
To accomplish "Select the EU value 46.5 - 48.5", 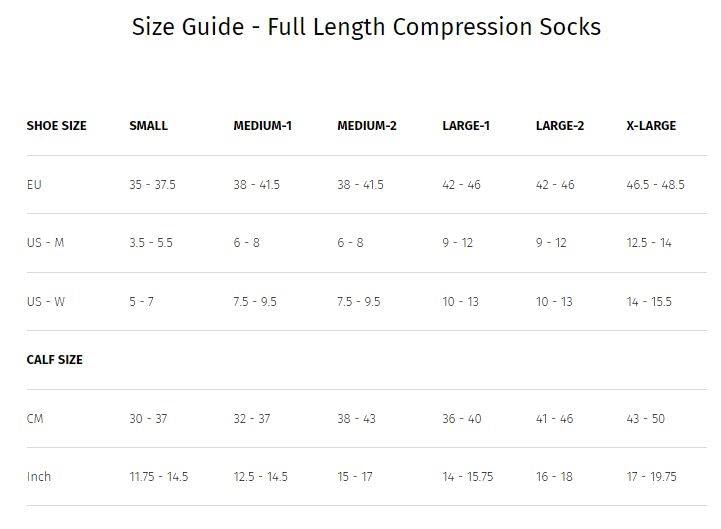I will click(655, 185).
